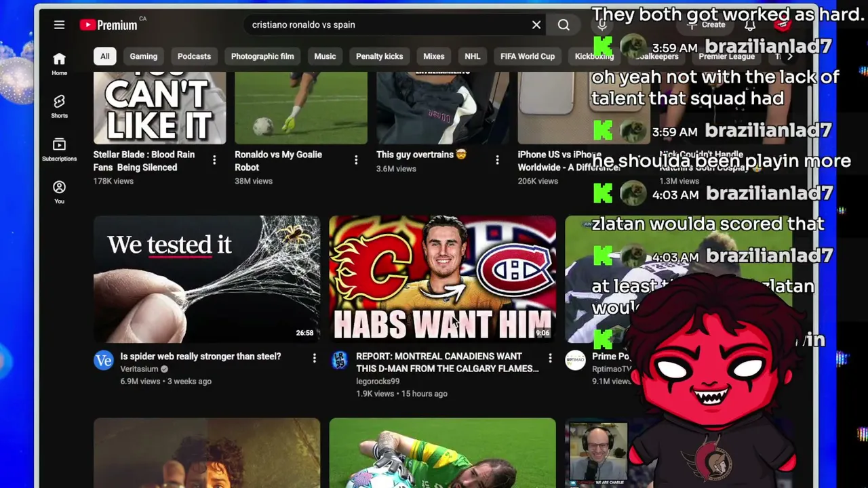Clear the search box with the X
Image resolution: width=868 pixels, height=488 pixels.
pos(536,25)
